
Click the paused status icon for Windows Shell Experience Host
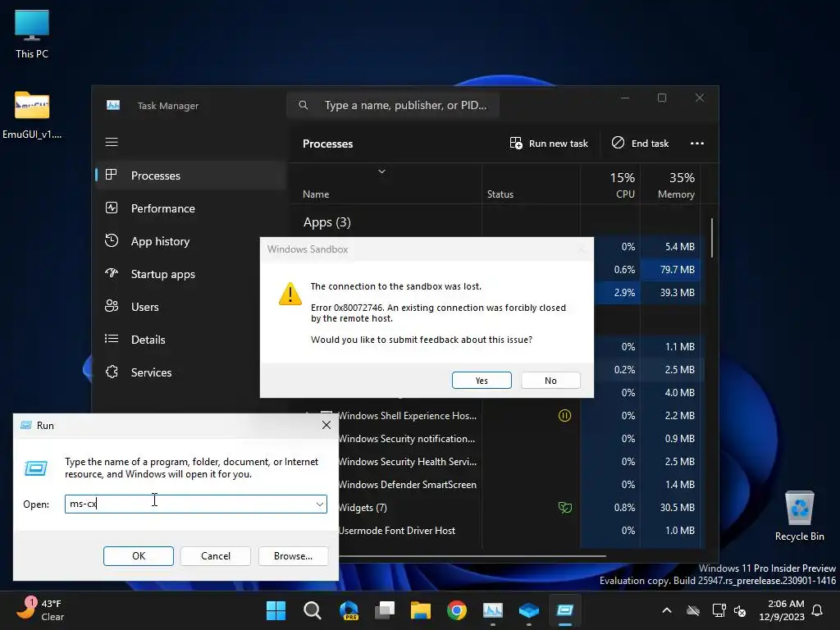coord(564,416)
